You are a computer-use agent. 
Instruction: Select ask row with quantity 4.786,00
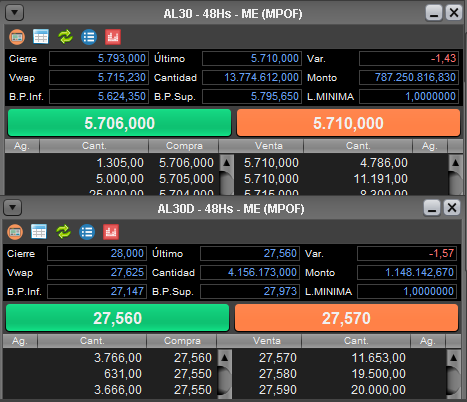click(341, 163)
